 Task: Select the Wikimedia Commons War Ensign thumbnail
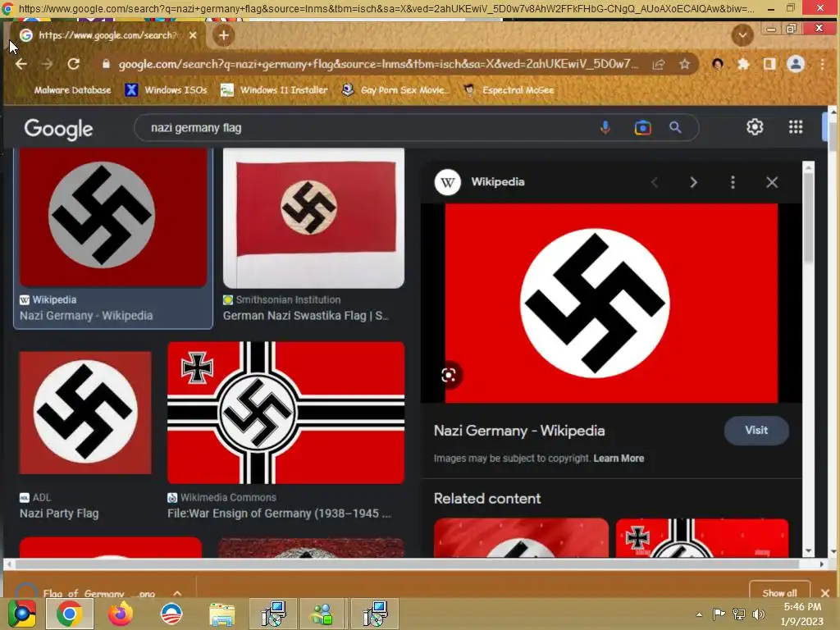coord(285,413)
